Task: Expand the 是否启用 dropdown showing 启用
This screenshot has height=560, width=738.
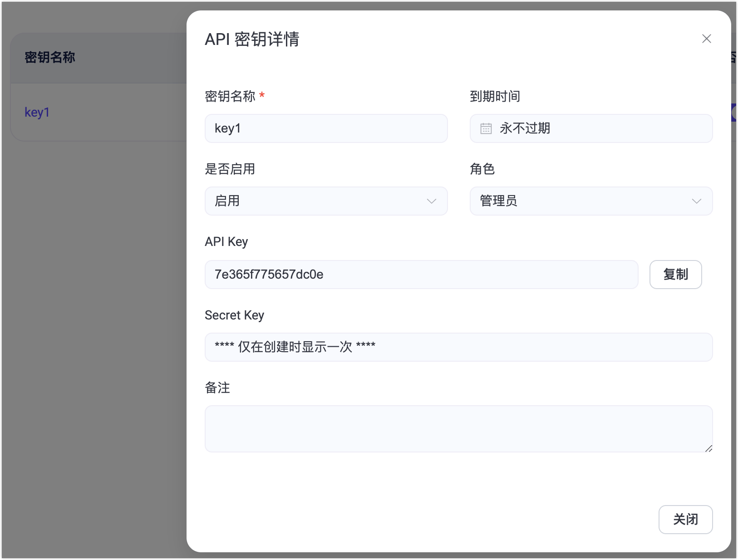Action: click(326, 201)
